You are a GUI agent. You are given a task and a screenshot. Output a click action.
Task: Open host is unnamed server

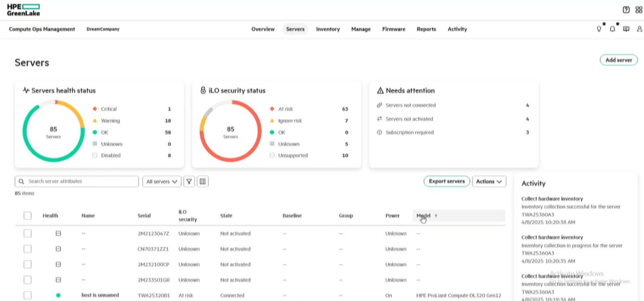pyautogui.click(x=100, y=295)
